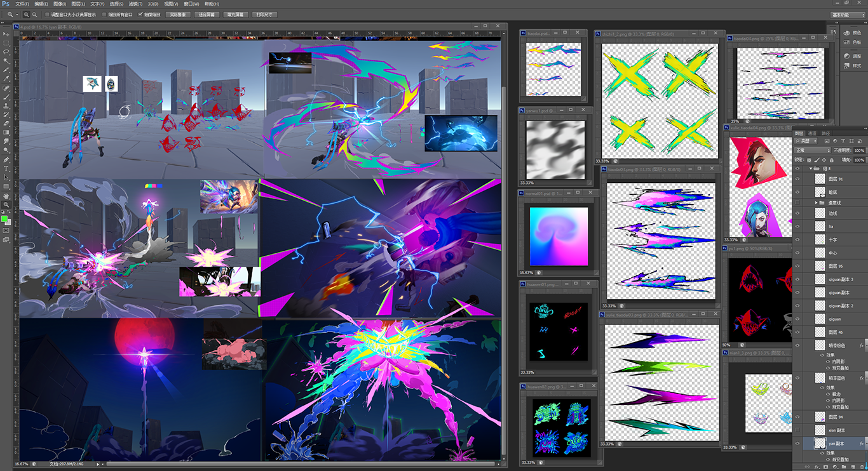The height and width of the screenshot is (471, 868).
Task: Click the add layer mask icon
Action: (826, 467)
